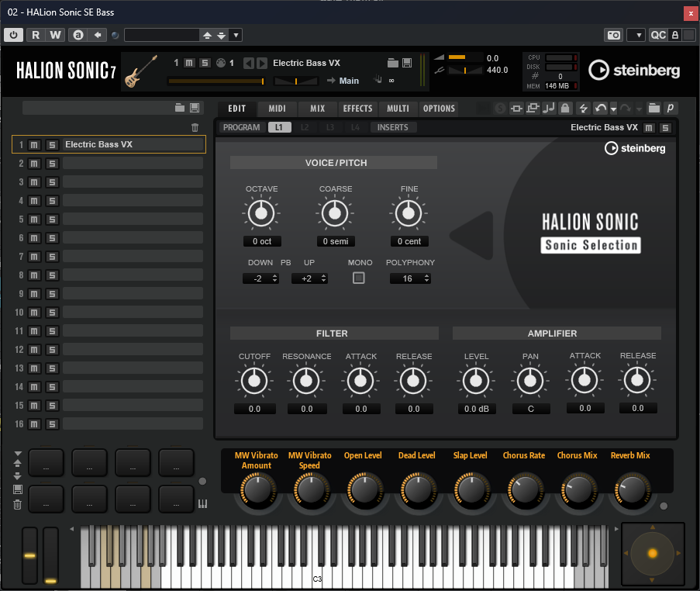
Task: Click the keyboard icon right of trigger pads
Action: click(202, 504)
